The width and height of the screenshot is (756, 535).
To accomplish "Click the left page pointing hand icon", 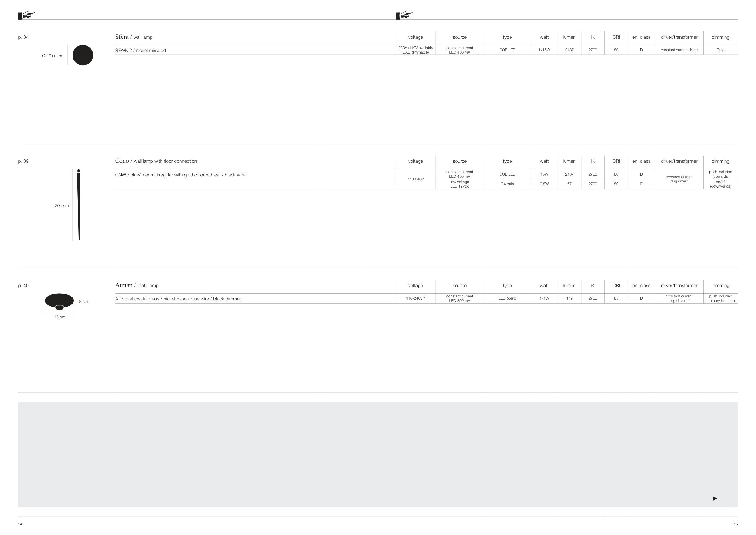I will [26, 15].
